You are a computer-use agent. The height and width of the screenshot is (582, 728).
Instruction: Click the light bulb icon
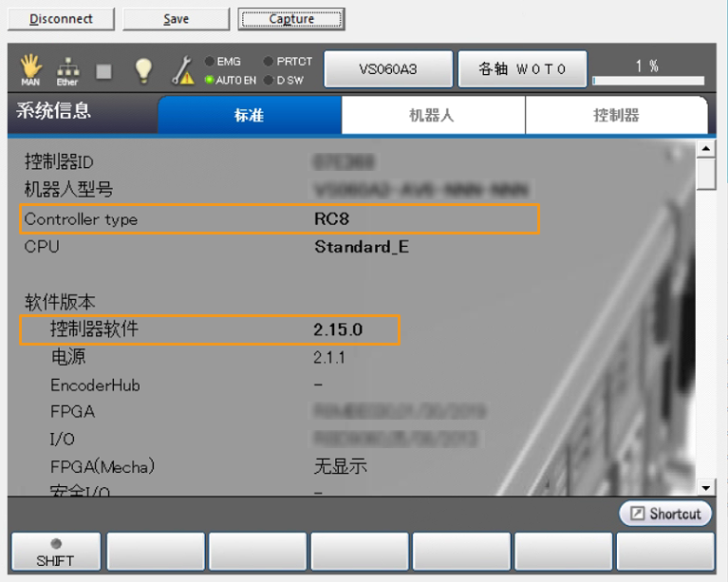tap(143, 70)
